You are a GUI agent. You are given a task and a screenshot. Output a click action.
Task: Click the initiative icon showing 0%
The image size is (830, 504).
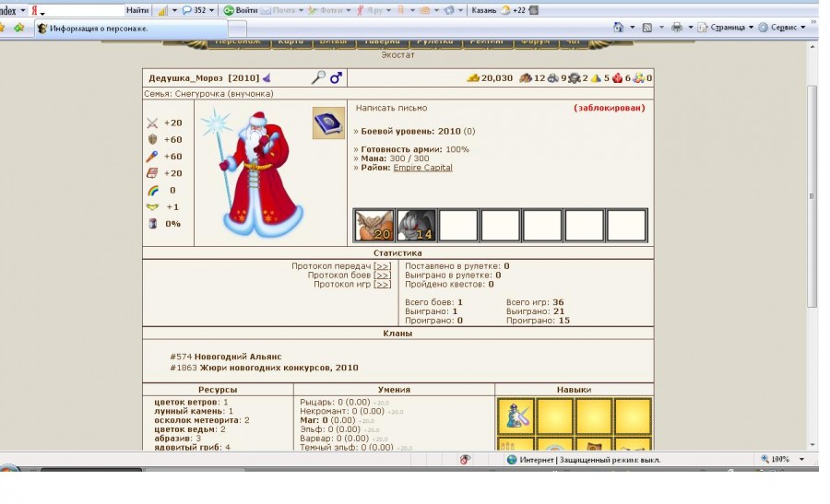click(152, 224)
